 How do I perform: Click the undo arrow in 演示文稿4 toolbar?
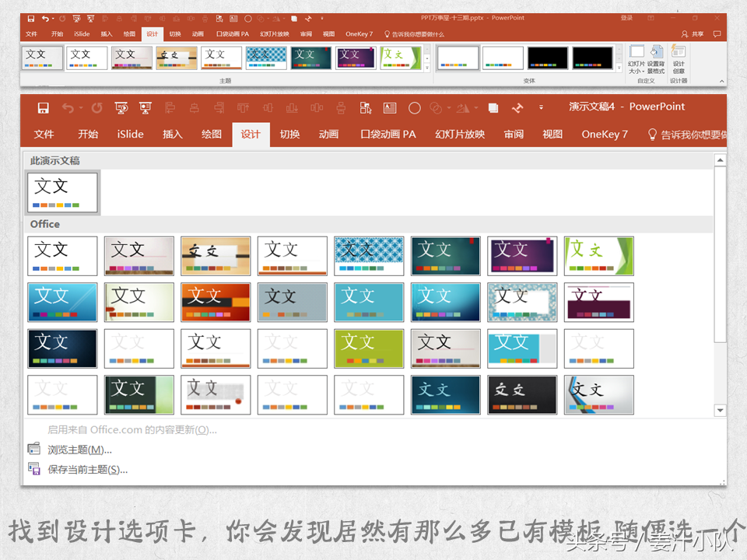tap(68, 108)
